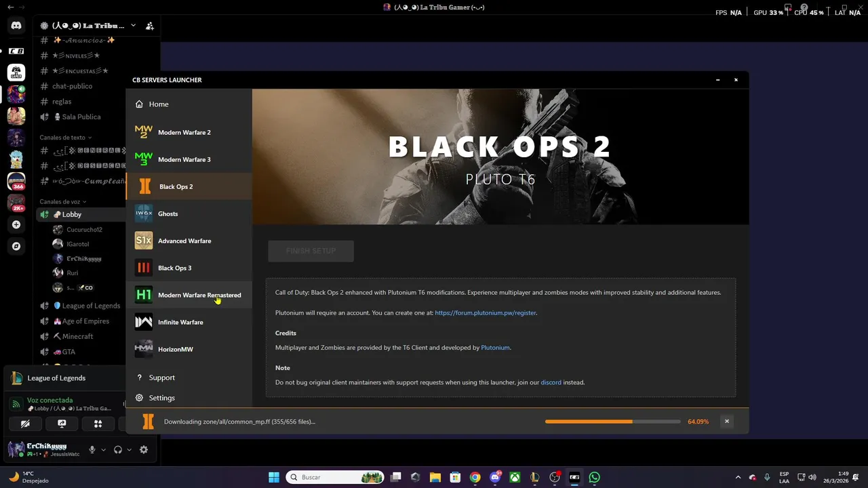868x488 pixels.
Task: Select the Lobby voice channel
Action: 81,214
